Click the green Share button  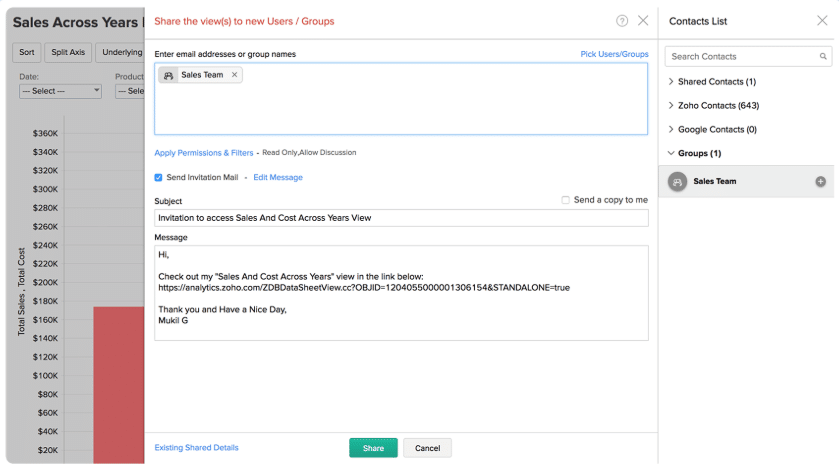[x=373, y=448]
